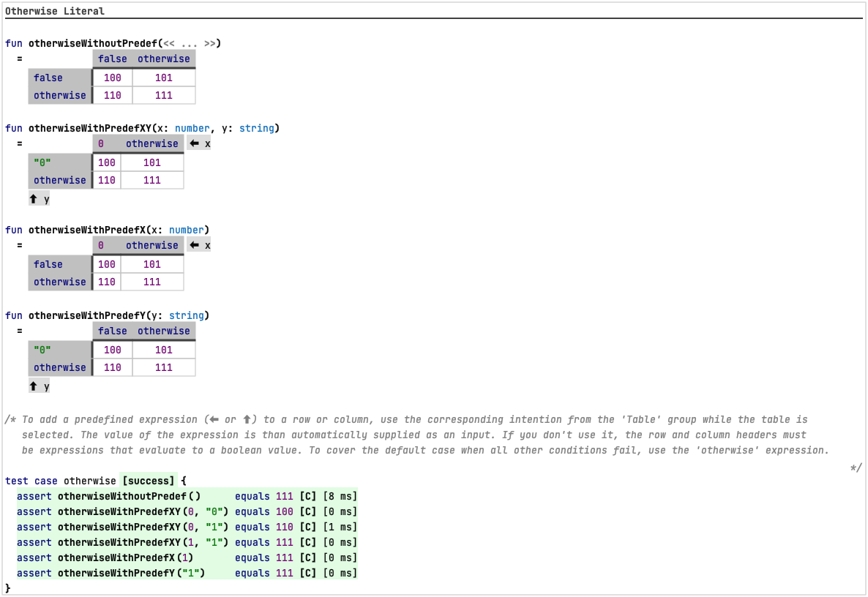
Task: Select the otherwiseWithPredefY function name in its declaration
Action: click(87, 316)
